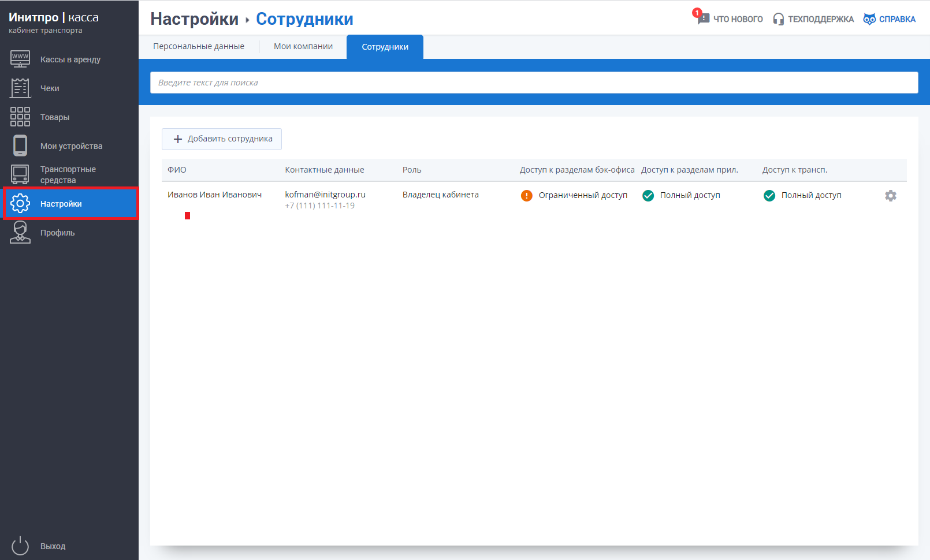The height and width of the screenshot is (560, 930).
Task: Open Транспортные средства menu item
Action: click(x=69, y=174)
